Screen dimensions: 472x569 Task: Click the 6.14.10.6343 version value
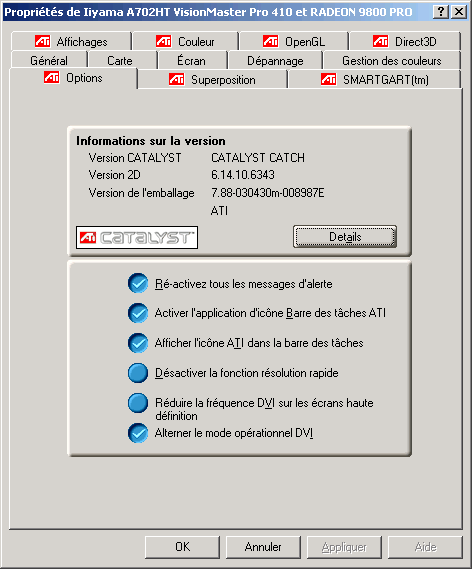[243, 175]
